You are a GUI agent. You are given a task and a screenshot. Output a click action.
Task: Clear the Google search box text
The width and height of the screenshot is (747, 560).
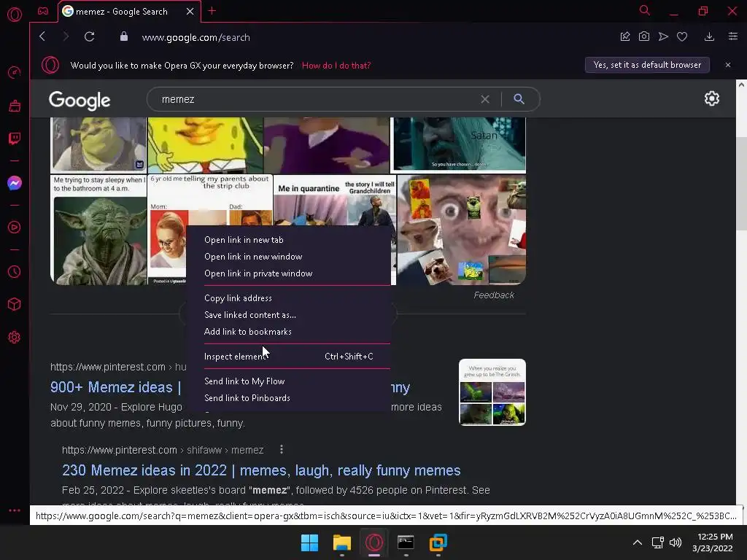point(485,99)
